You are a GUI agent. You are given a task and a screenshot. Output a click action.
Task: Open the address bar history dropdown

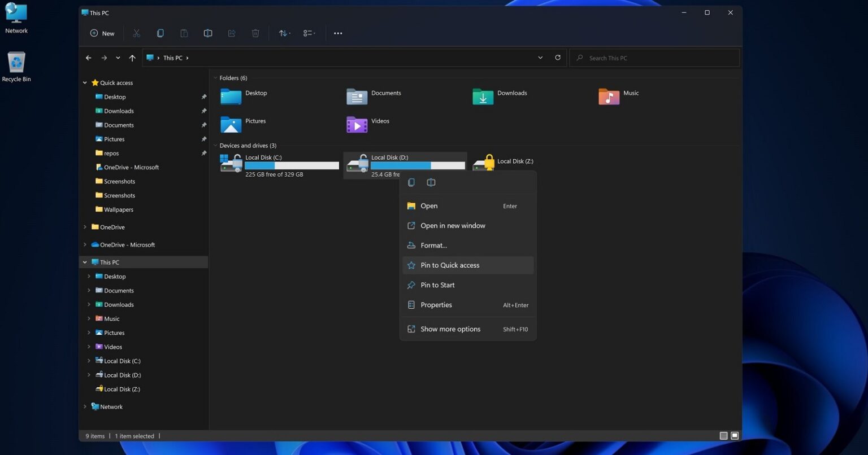(x=540, y=57)
